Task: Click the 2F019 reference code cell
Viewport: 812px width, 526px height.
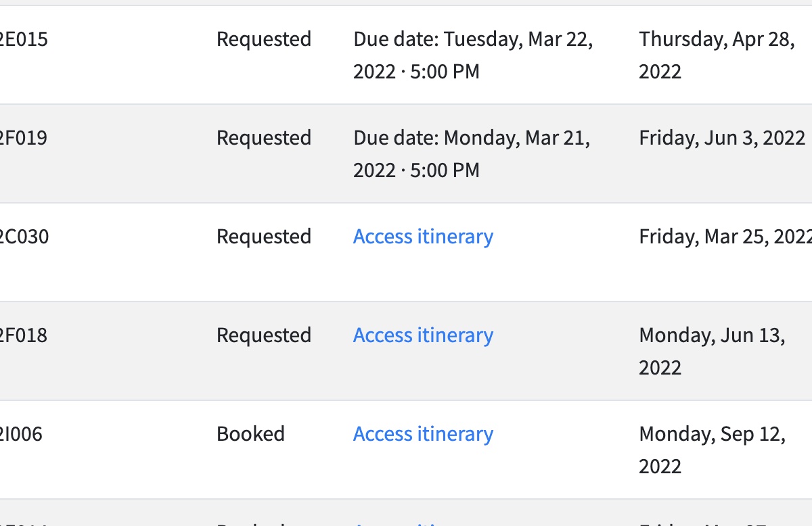Action: point(24,138)
